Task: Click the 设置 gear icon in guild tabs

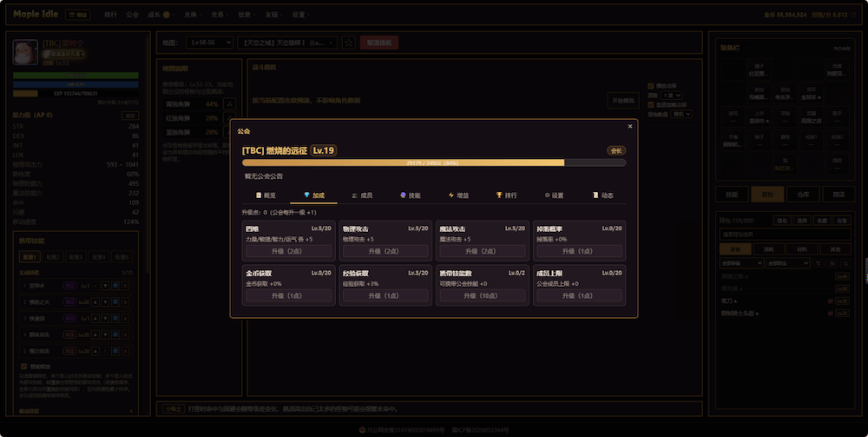Action: [548, 195]
